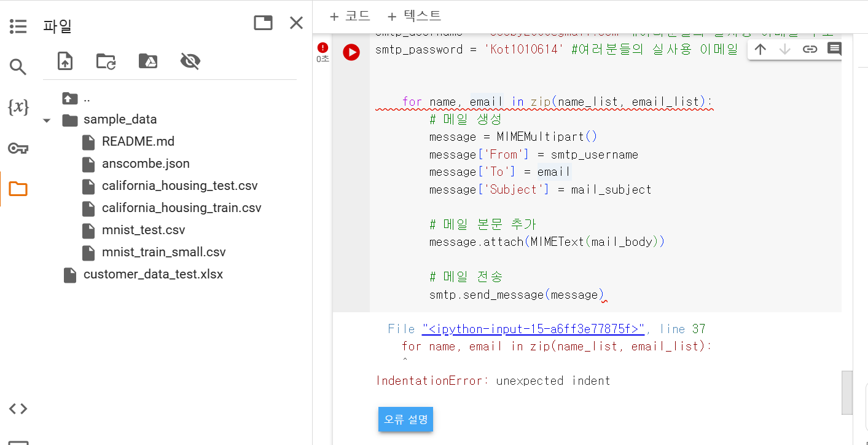Click the file icon beside customer_data_test.xlsx
Viewport: 868px width, 445px height.
coord(70,275)
